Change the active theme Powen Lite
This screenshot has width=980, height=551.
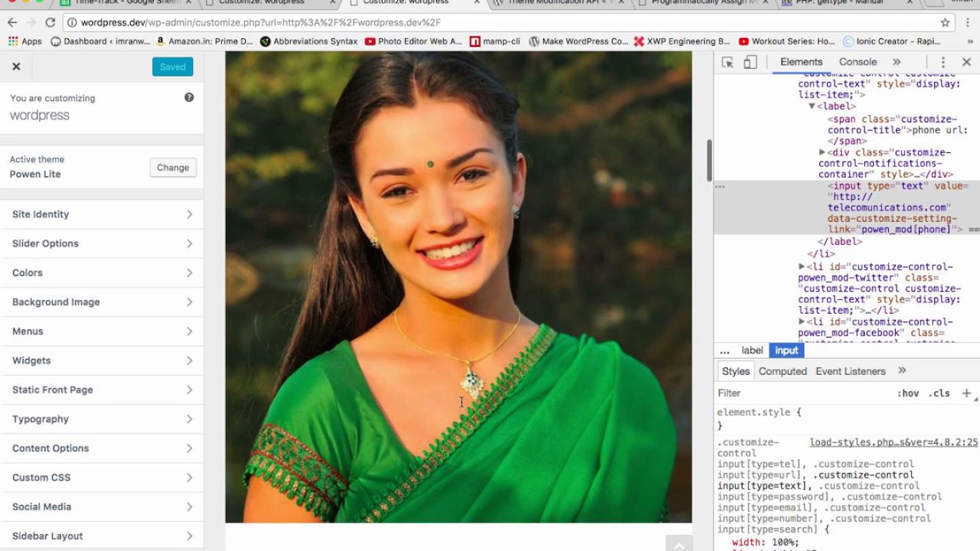pyautogui.click(x=173, y=168)
